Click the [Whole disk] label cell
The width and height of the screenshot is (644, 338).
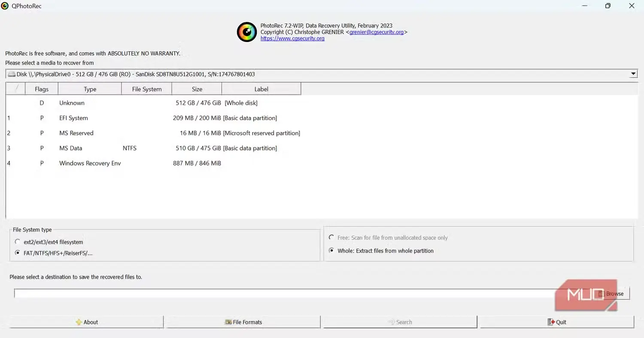point(241,103)
